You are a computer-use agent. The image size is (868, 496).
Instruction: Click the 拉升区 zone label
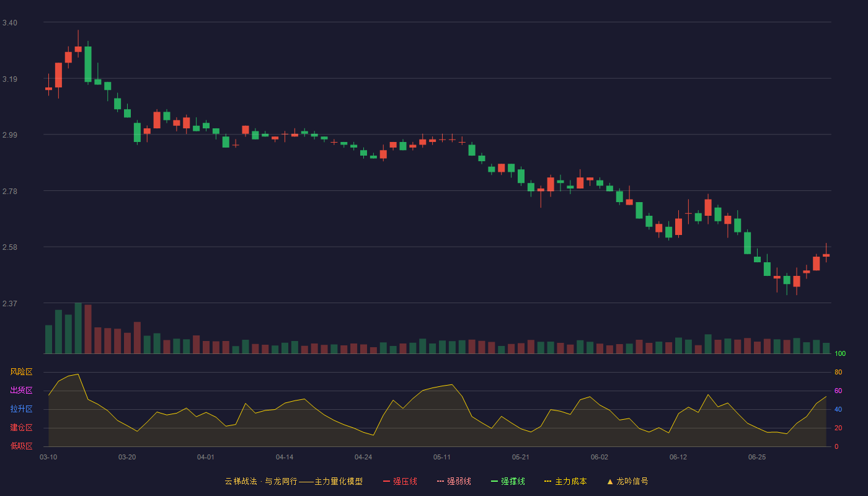[x=22, y=409]
